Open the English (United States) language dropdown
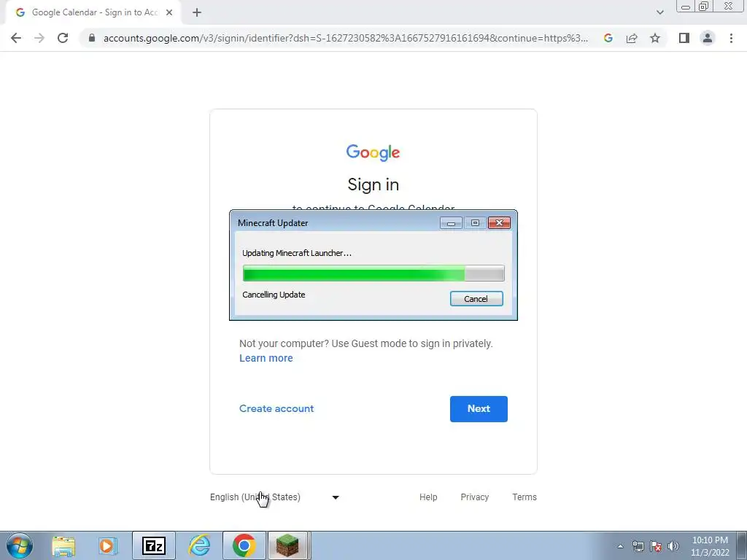 274,497
